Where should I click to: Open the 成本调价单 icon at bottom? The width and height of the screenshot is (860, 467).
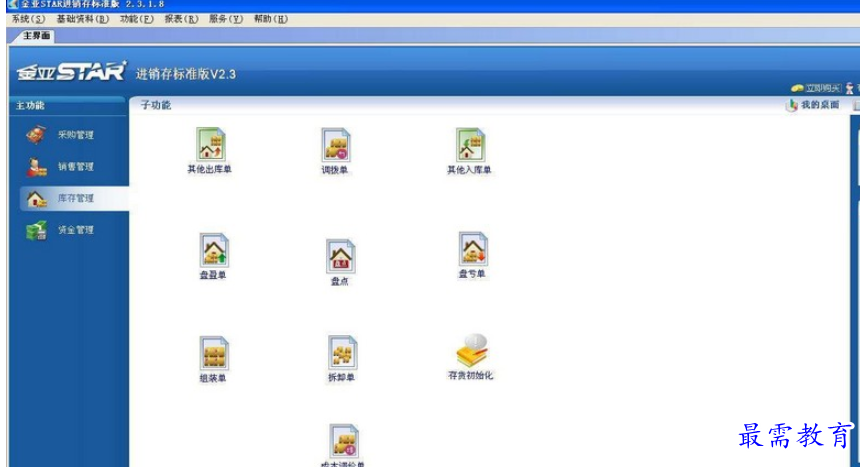344,441
